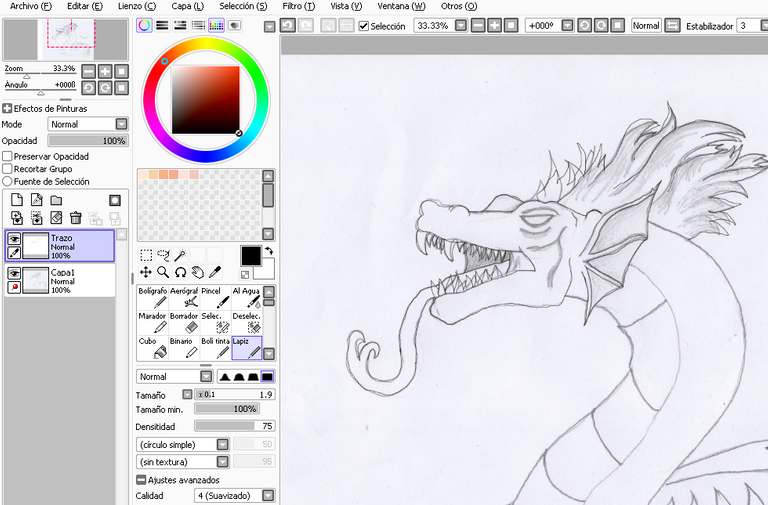Click the merge down layer icon
This screenshot has width=768, height=505.
pos(37,218)
